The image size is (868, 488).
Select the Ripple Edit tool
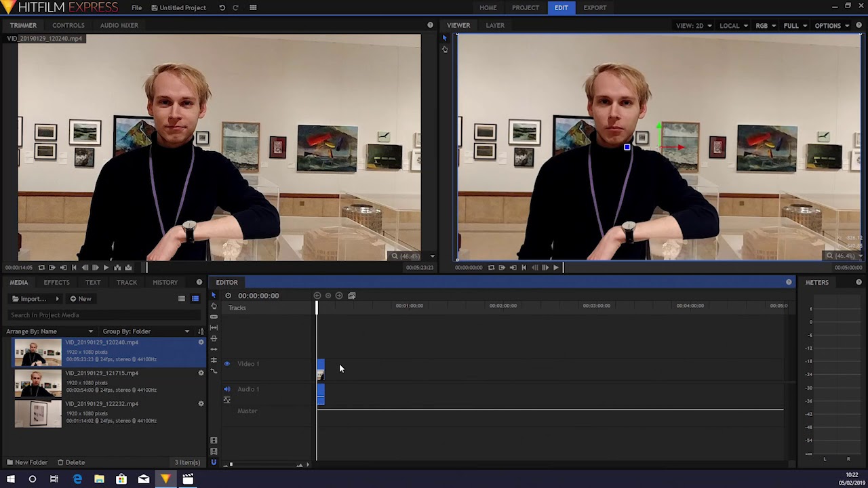pos(214,349)
